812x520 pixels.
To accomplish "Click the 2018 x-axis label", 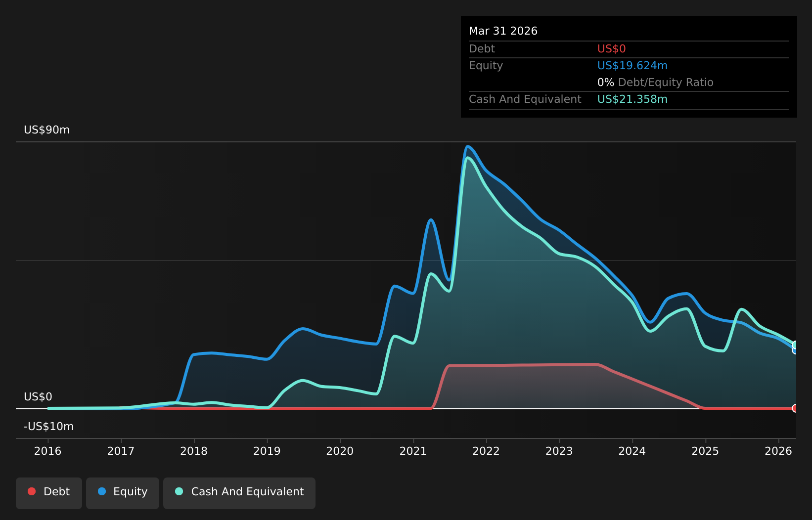I will 194,451.
